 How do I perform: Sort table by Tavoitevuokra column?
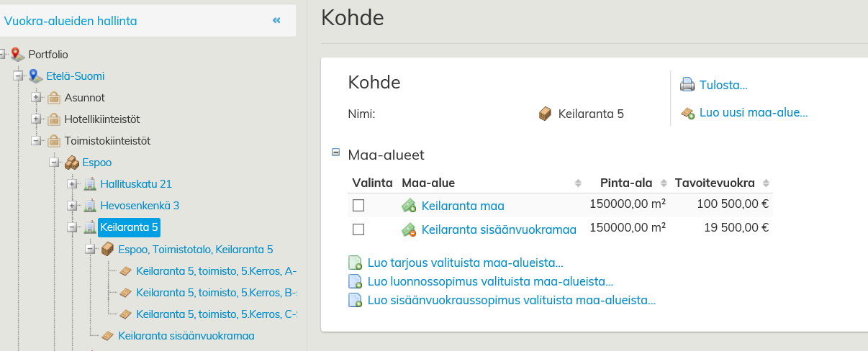[766, 183]
